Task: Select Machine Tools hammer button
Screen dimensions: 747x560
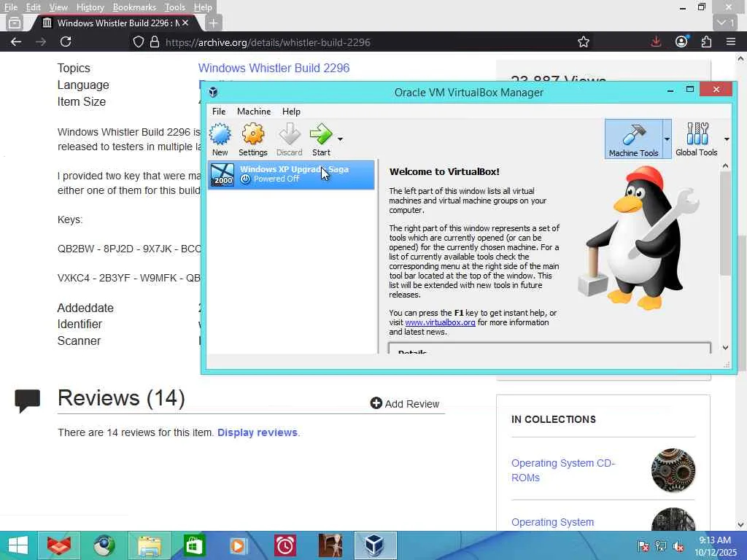Action: (x=634, y=139)
